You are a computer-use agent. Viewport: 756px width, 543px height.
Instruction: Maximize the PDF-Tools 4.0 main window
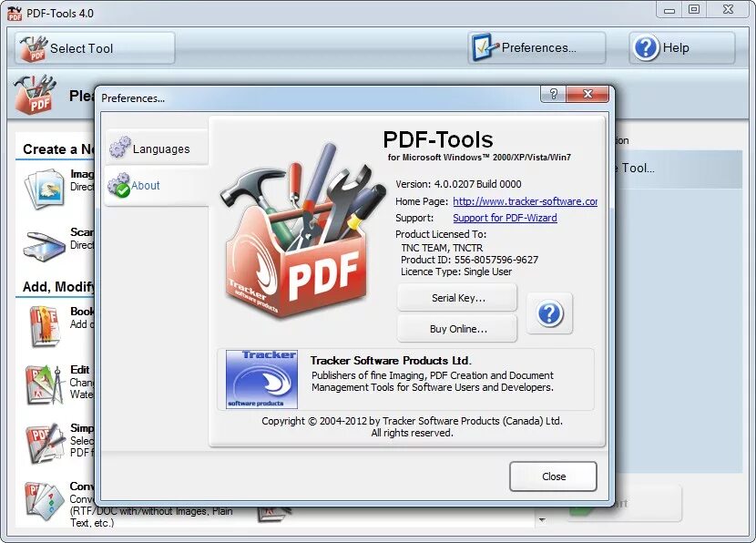[694, 10]
